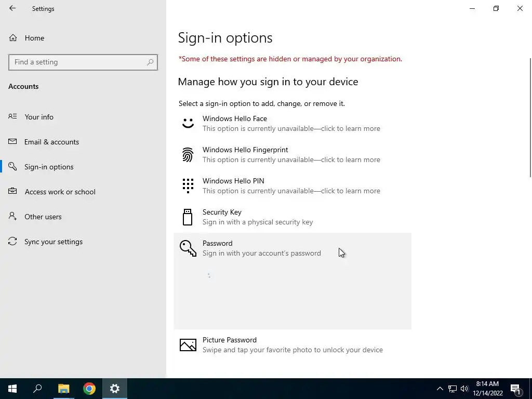Open the Windows Start menu

tap(12, 389)
